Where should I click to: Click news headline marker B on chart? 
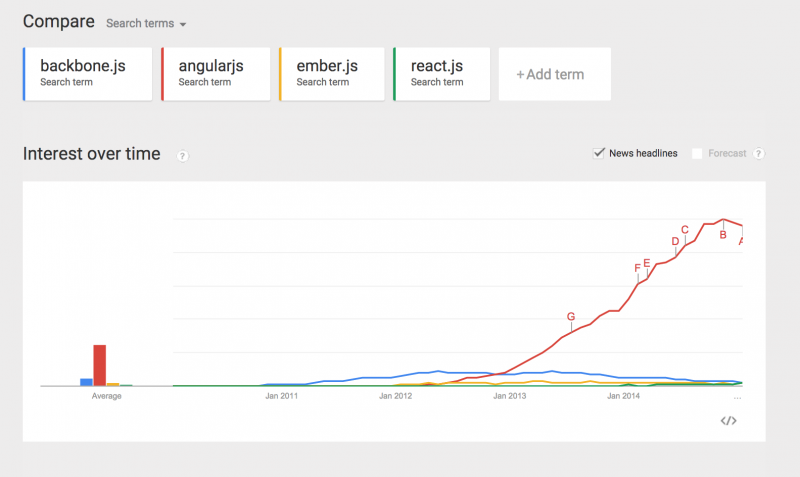[722, 235]
